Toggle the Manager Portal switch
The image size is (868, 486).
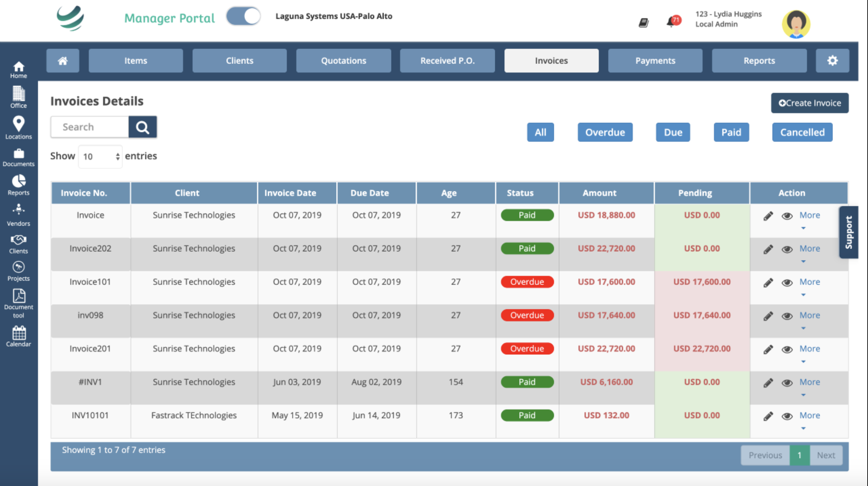click(x=243, y=16)
